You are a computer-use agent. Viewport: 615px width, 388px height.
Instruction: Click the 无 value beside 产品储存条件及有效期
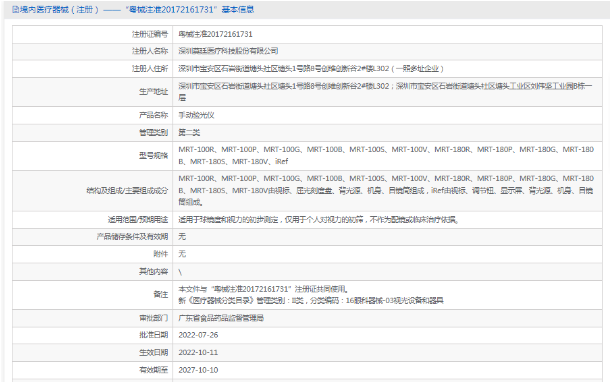(x=182, y=237)
